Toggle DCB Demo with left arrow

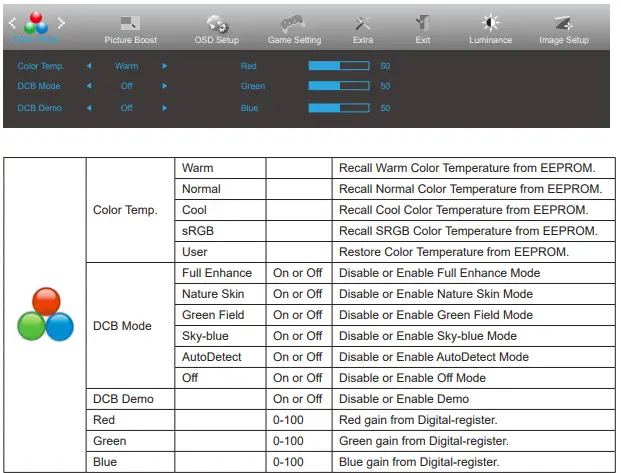coord(89,108)
